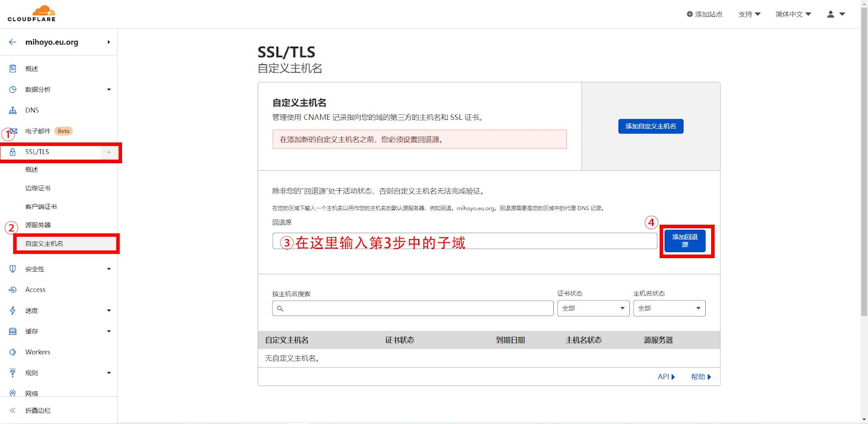Open the API link
Screen dimensions: 868x424
pyautogui.click(x=666, y=377)
